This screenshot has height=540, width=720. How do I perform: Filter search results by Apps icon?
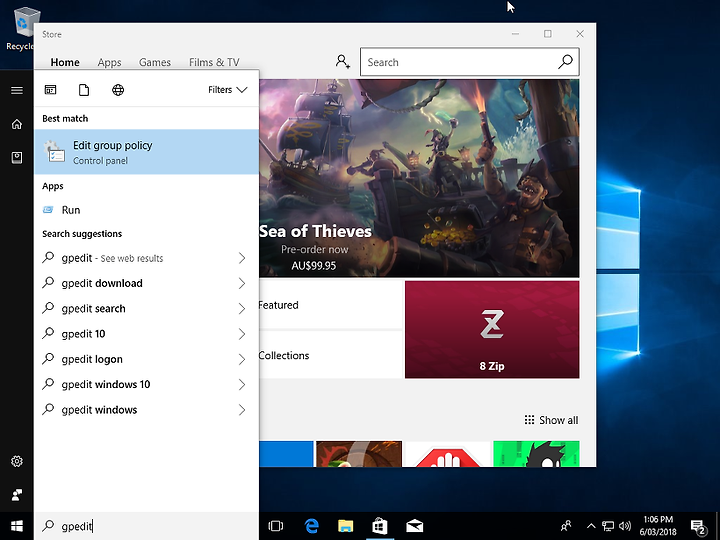pyautogui.click(x=51, y=90)
